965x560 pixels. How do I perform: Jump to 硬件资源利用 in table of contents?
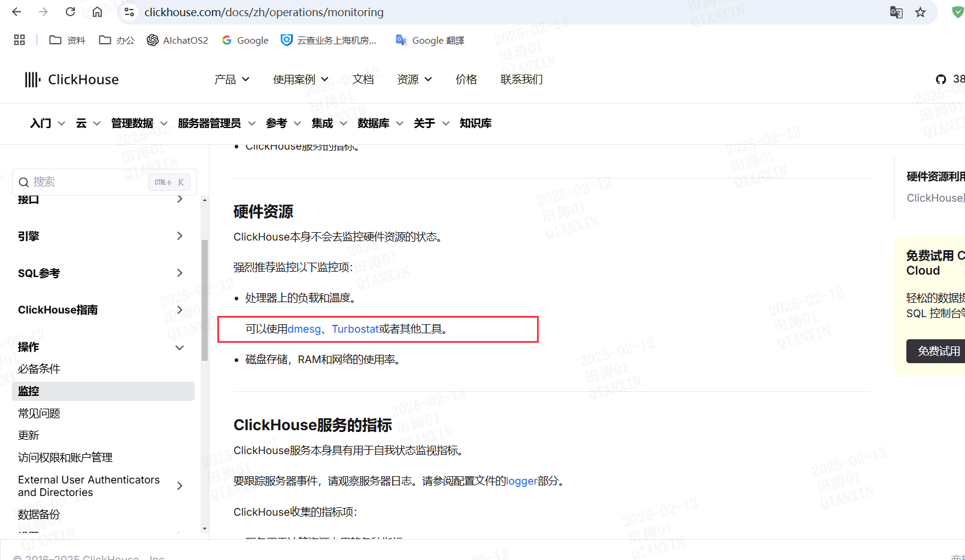(936, 176)
